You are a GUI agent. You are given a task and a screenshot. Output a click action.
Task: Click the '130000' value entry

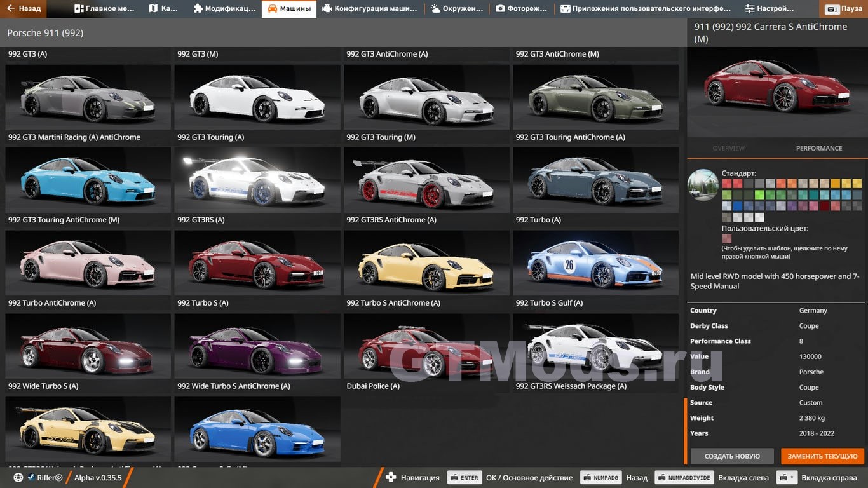pos(810,356)
